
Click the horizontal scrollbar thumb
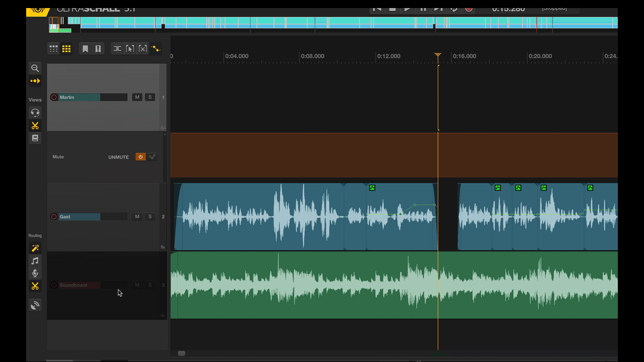tap(182, 353)
